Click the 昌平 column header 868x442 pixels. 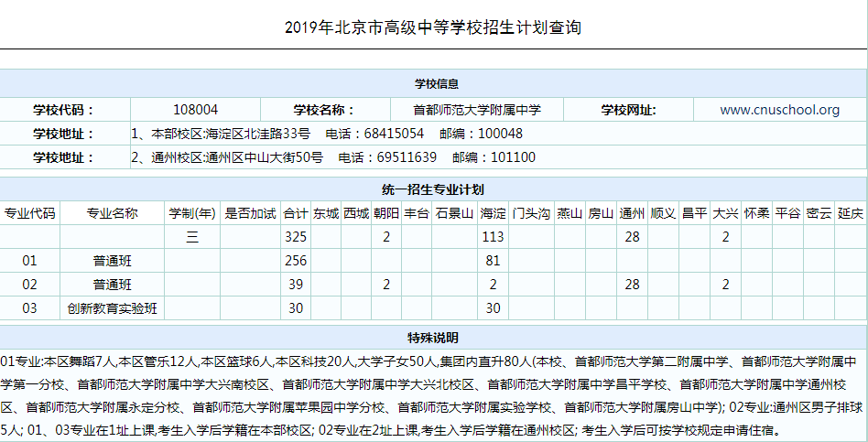pos(694,213)
